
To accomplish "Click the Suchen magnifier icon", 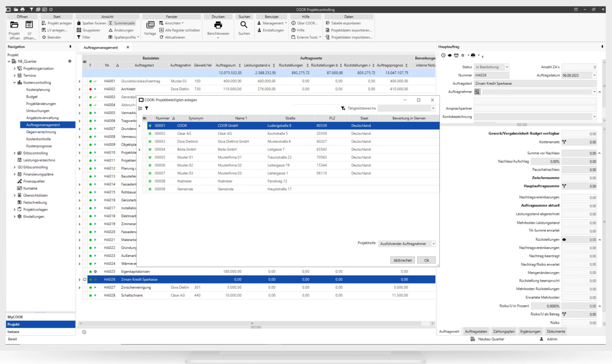I will [x=244, y=25].
